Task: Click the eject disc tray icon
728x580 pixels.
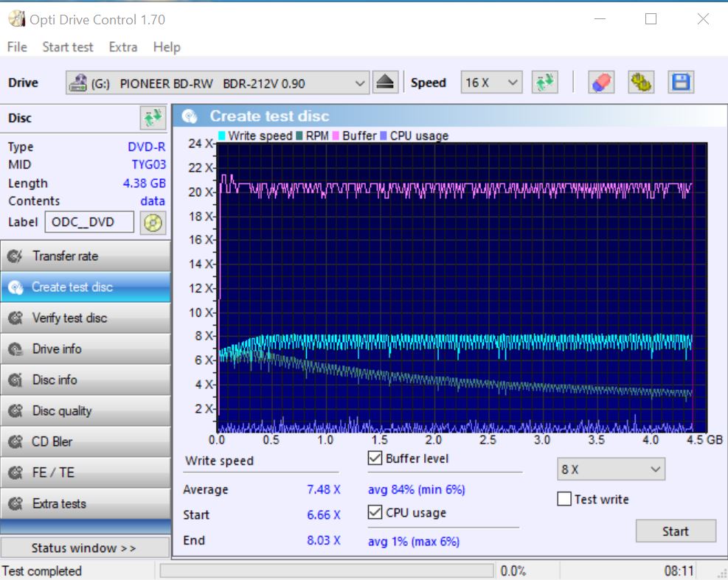Action: coord(385,83)
